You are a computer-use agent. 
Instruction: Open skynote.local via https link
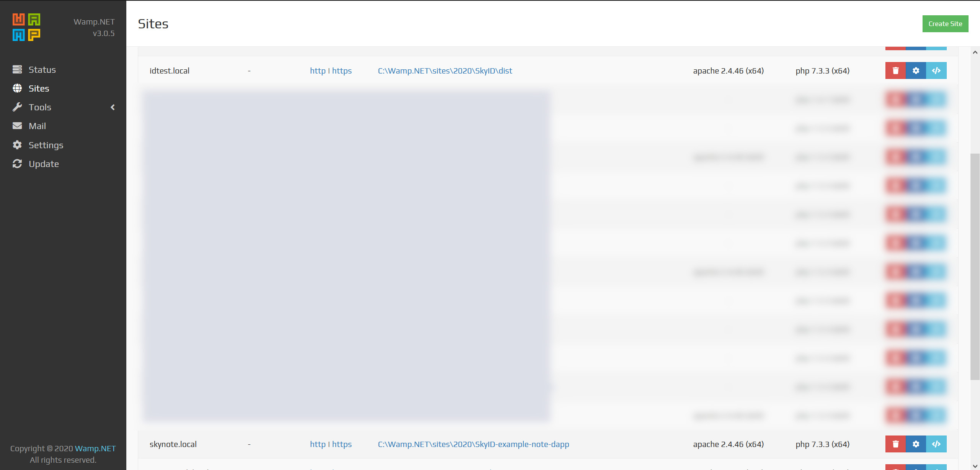point(342,444)
